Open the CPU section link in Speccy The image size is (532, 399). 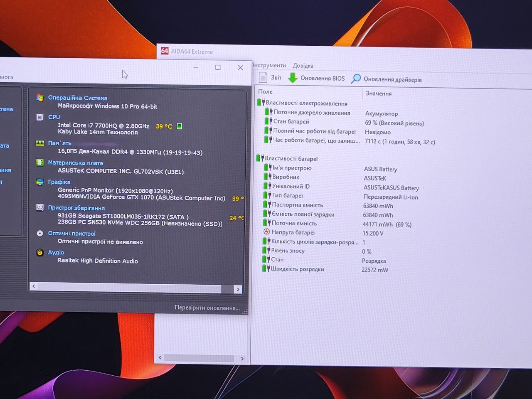coord(54,117)
